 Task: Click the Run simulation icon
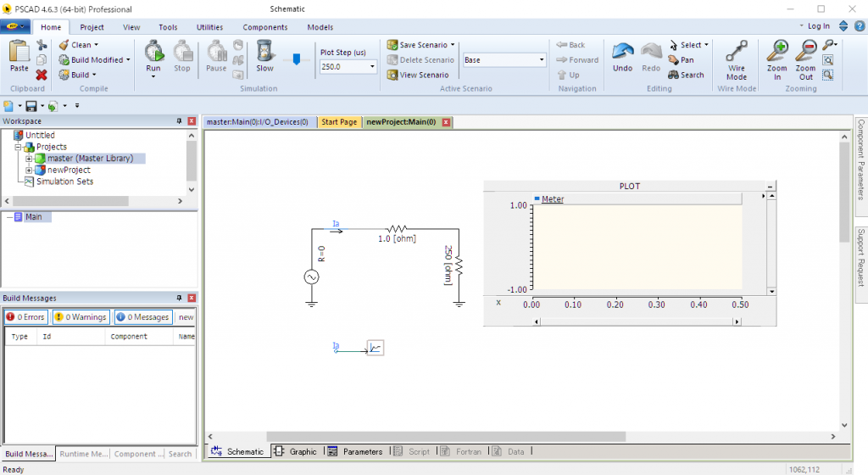click(153, 52)
